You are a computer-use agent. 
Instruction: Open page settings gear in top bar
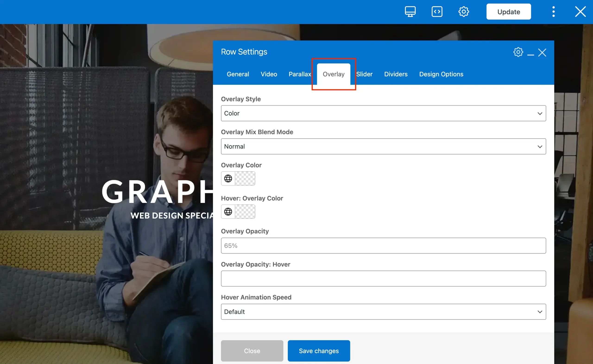pyautogui.click(x=463, y=12)
